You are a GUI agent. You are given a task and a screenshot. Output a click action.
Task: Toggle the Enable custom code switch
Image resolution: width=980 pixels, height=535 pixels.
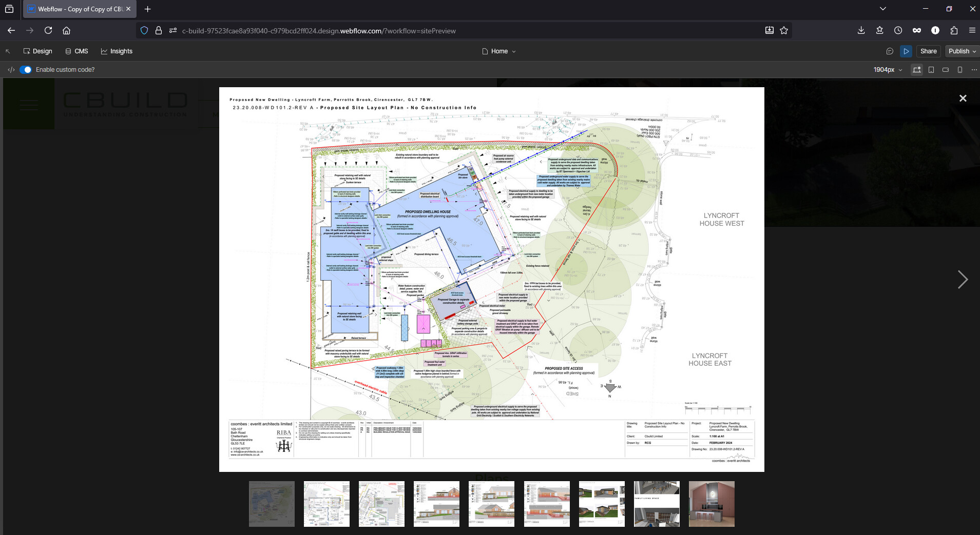tap(26, 70)
